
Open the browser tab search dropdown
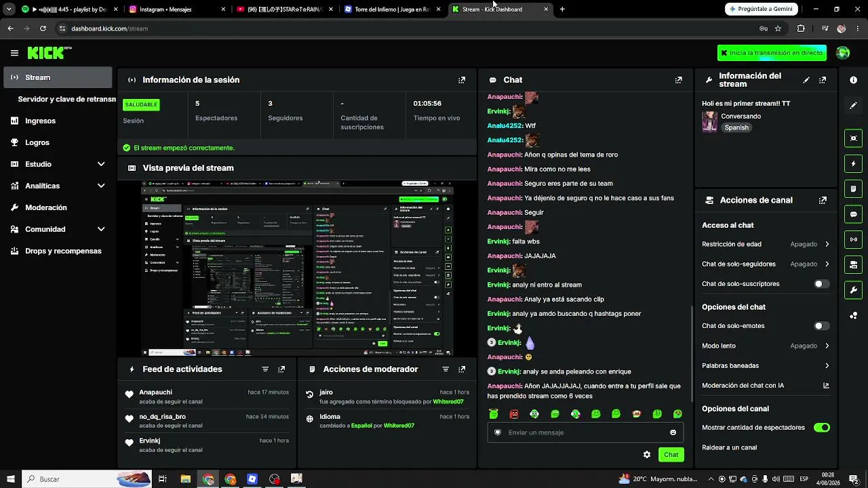(x=9, y=9)
